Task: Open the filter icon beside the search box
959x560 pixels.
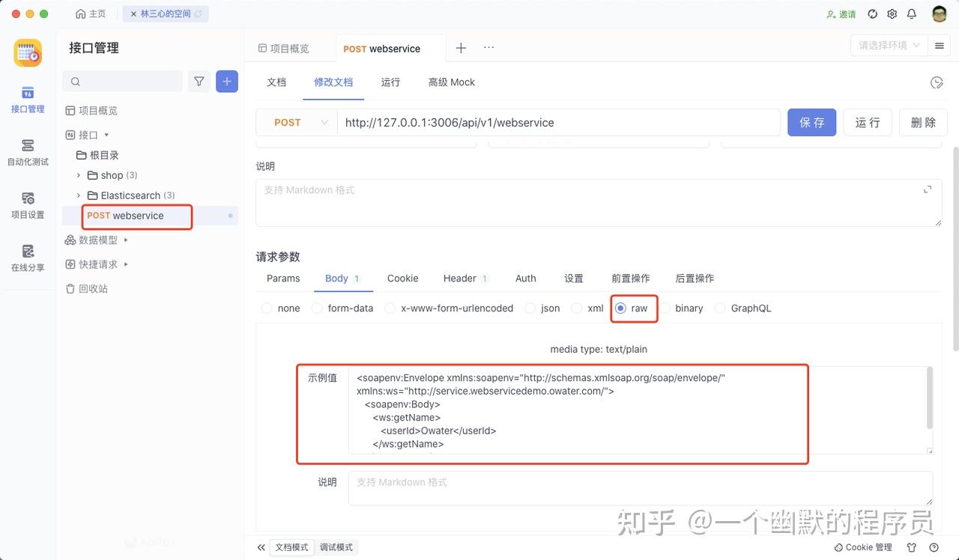Action: point(199,81)
